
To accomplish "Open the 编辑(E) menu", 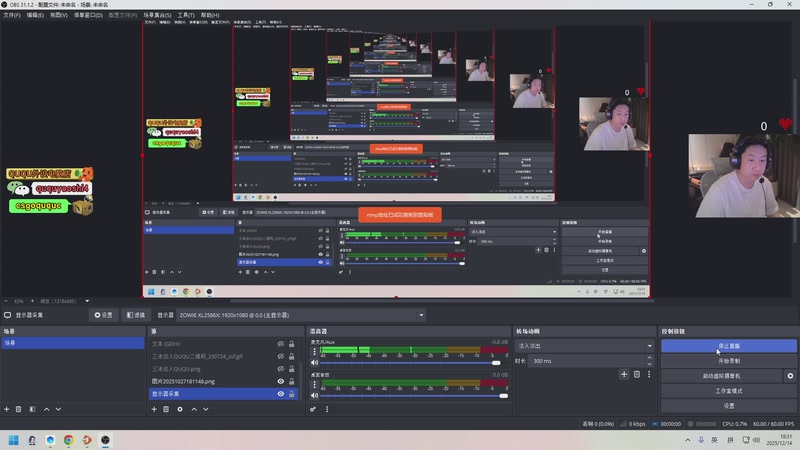I will (x=35, y=15).
